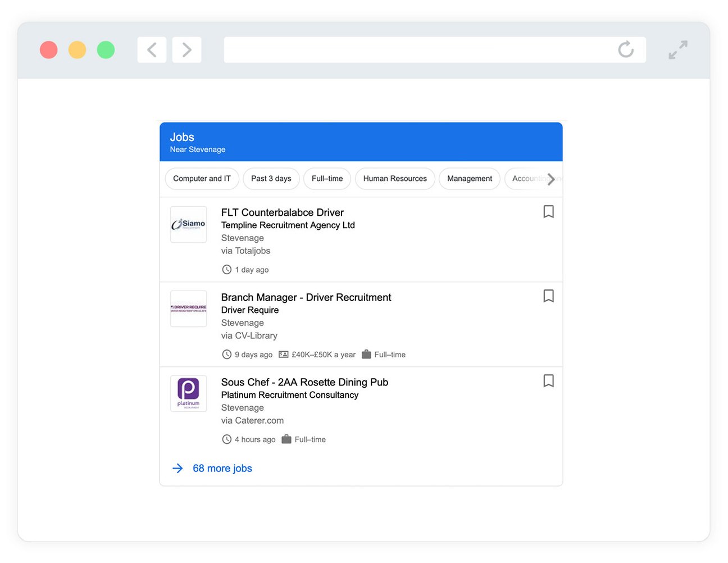This screenshot has width=728, height=563.
Task: Reload the page with the refresh icon
Action: pyautogui.click(x=626, y=49)
